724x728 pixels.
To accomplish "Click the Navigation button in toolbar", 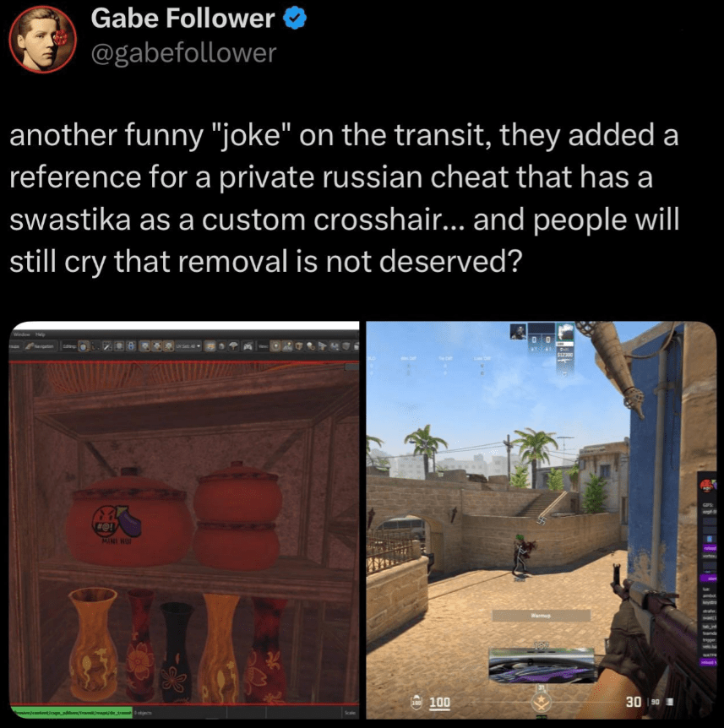I will click(x=41, y=346).
